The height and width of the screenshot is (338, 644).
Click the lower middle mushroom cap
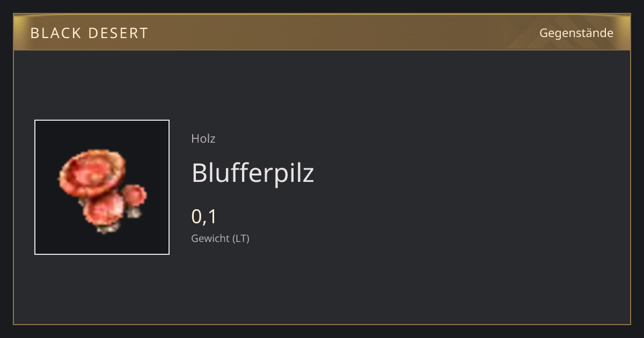(x=104, y=209)
